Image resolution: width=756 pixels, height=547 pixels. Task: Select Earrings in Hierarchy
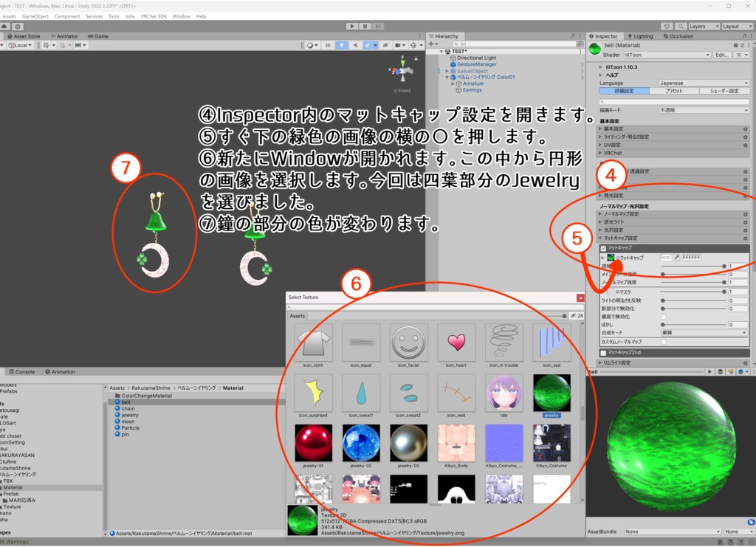coord(472,90)
